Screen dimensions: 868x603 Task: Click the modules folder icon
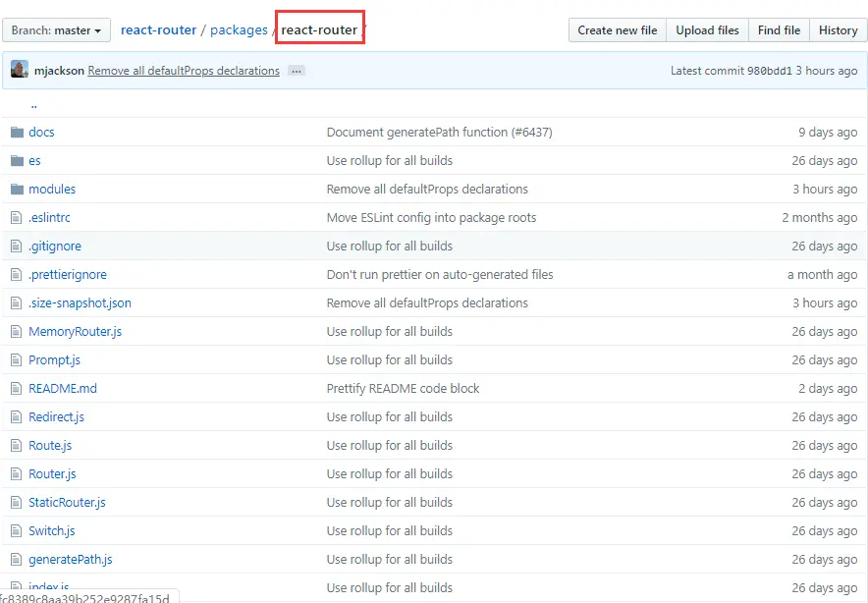coord(17,189)
